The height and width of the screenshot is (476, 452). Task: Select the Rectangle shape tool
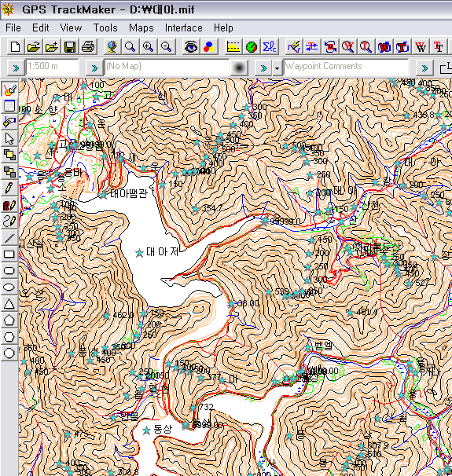[x=9, y=254]
